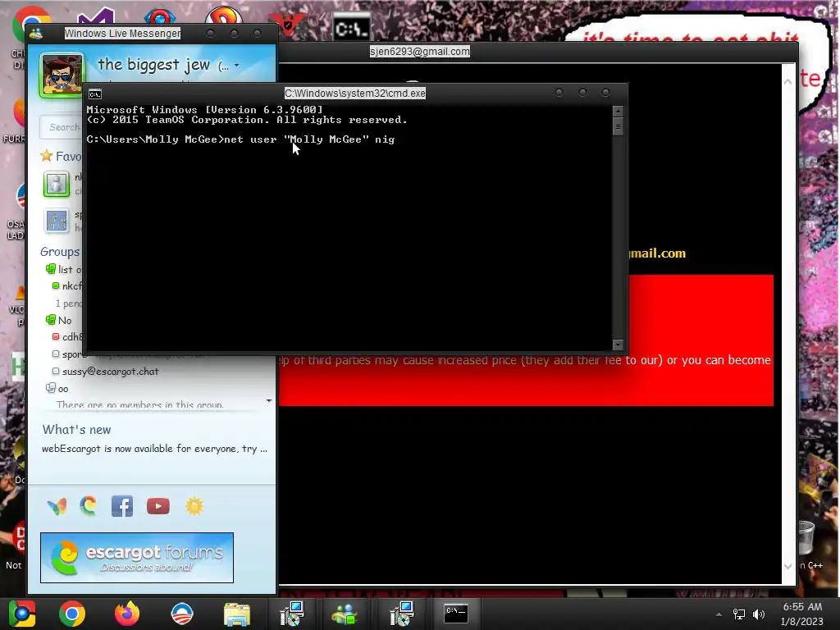
Task: Select the nkcf contact with green status
Action: click(x=67, y=286)
